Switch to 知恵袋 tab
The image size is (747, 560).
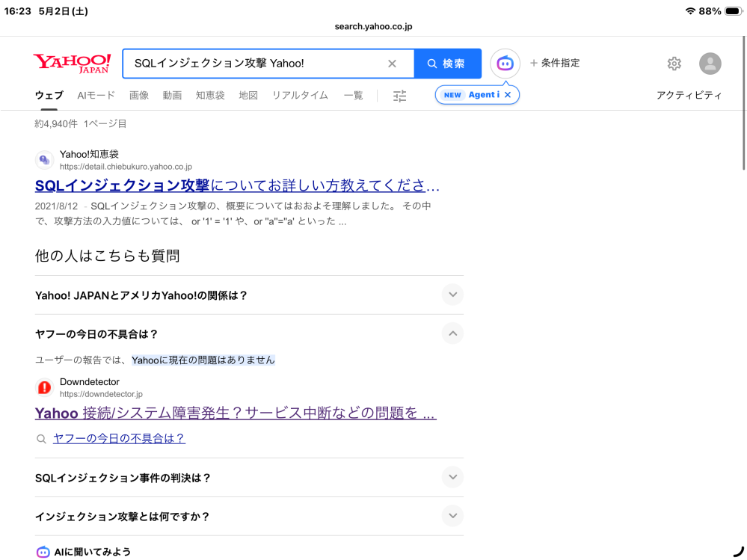click(210, 95)
